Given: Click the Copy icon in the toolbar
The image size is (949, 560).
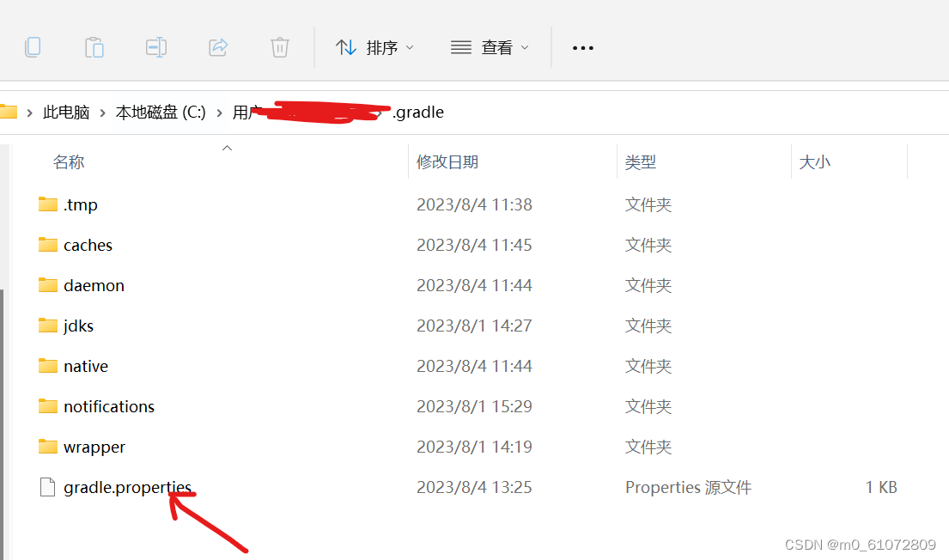Looking at the screenshot, I should pos(33,47).
